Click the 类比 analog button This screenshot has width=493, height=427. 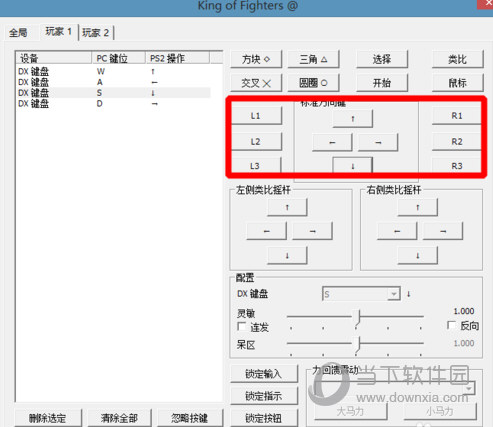pyautogui.click(x=457, y=59)
